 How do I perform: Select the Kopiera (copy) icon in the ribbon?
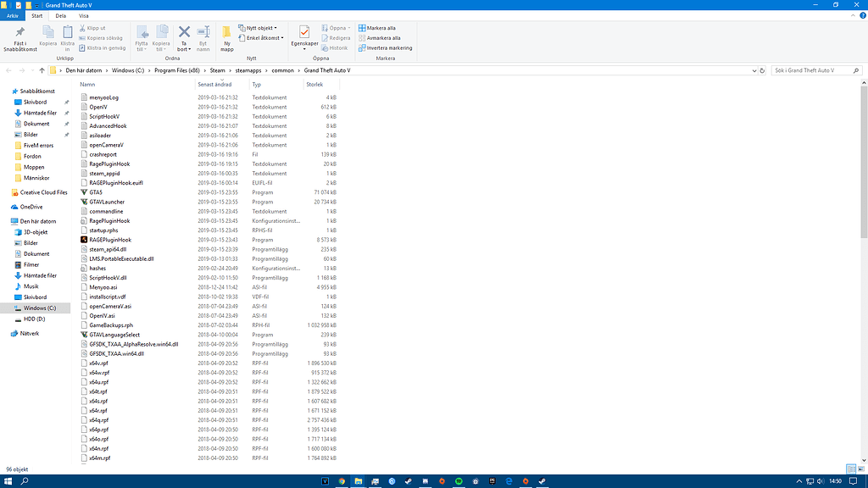(x=48, y=32)
